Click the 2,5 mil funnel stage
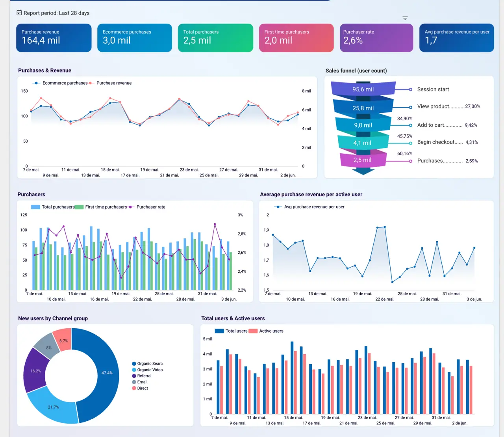The width and height of the screenshot is (504, 437). pyautogui.click(x=362, y=160)
